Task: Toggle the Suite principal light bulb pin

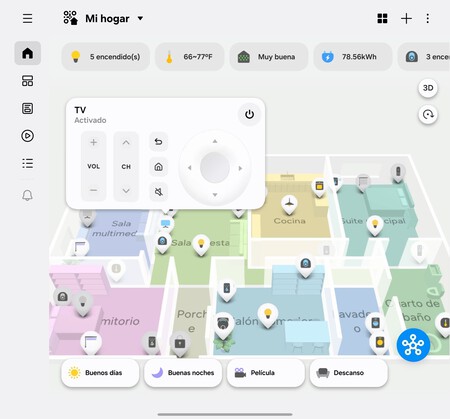Action: [x=375, y=224]
